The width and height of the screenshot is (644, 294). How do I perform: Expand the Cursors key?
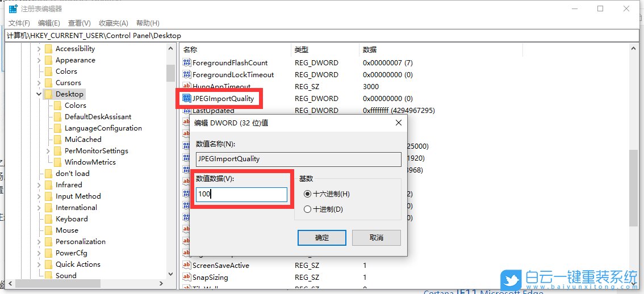point(39,82)
